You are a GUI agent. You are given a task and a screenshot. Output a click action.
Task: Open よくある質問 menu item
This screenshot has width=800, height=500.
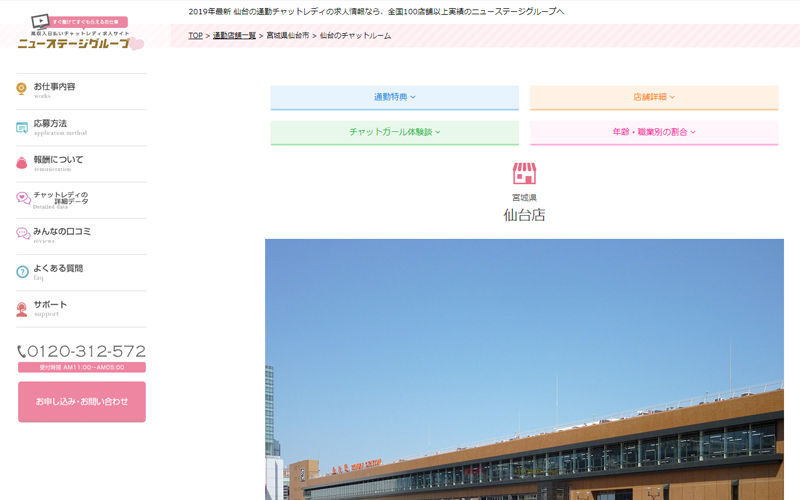[82, 272]
